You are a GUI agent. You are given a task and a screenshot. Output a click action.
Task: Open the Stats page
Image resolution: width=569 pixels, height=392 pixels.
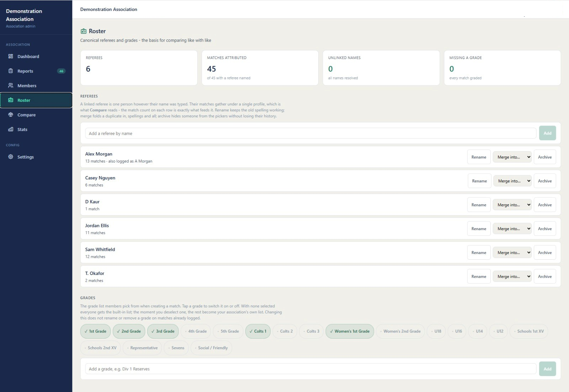36,129
